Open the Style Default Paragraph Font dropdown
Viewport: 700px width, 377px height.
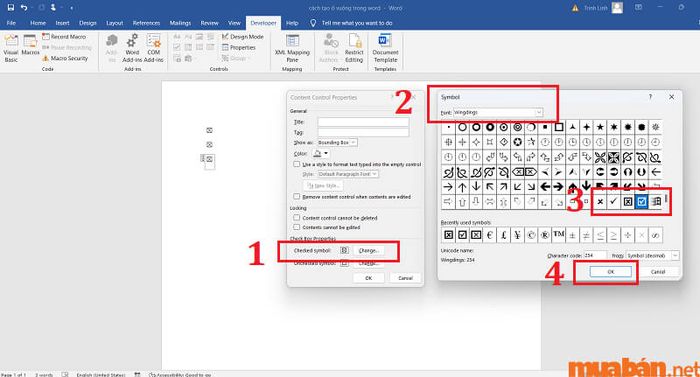click(x=348, y=174)
